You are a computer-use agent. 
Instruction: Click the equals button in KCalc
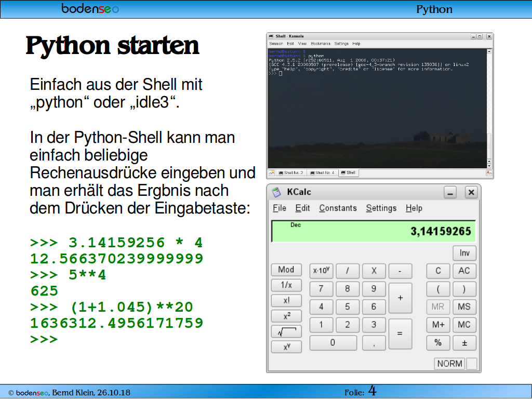(x=401, y=334)
